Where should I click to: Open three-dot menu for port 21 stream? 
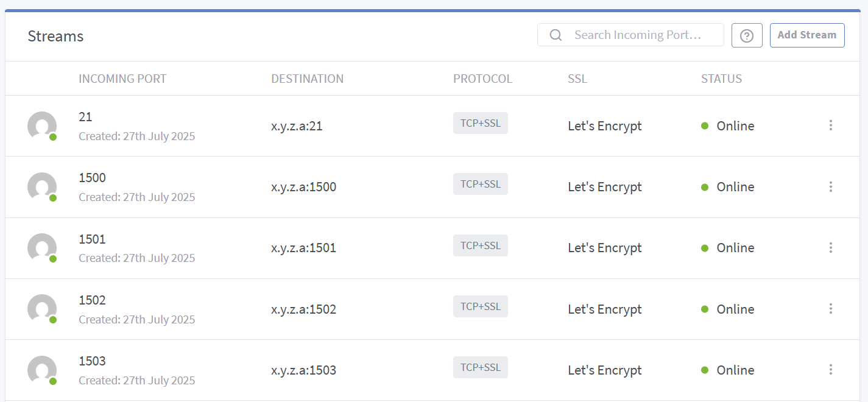[x=830, y=125]
